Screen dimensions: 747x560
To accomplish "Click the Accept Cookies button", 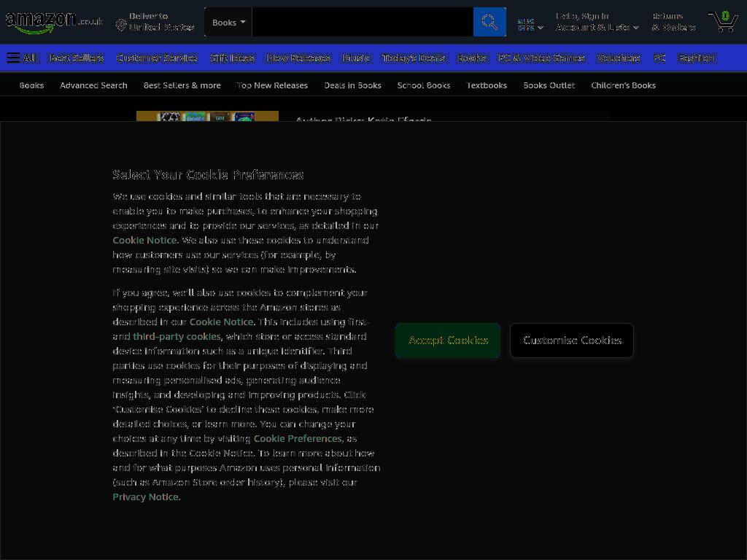I will point(448,341).
